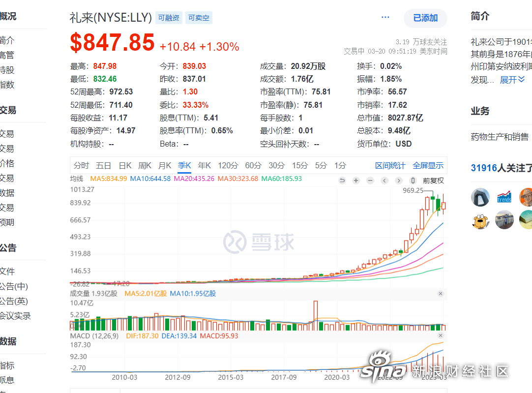Image resolution: width=532 pixels, height=393 pixels.
Task: Select the 30分 interval tab
Action: pos(277,166)
